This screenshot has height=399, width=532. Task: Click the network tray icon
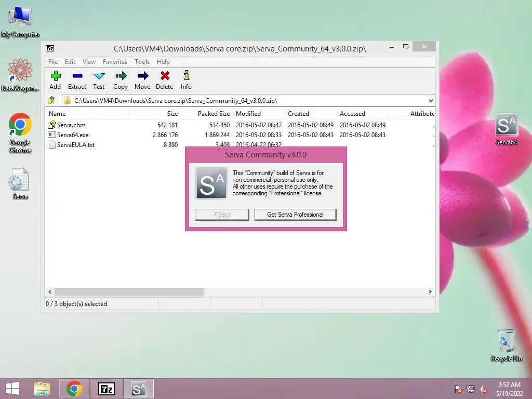tap(471, 389)
